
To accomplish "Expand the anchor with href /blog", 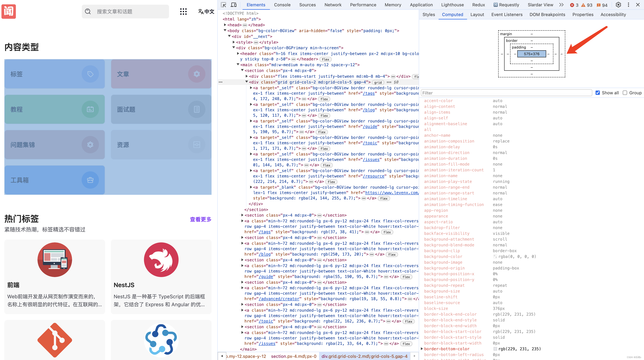I will click(251, 104).
